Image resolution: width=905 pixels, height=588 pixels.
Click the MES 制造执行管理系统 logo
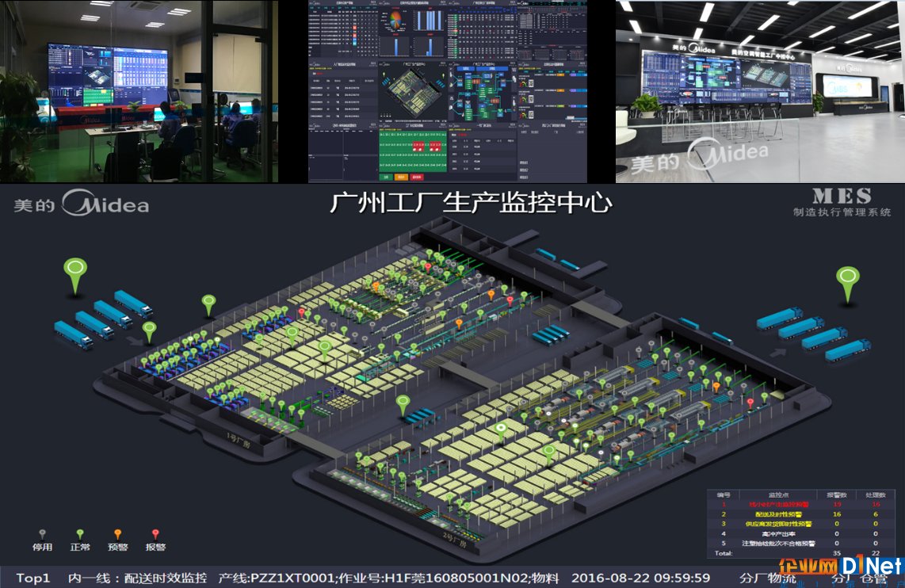tap(842, 202)
